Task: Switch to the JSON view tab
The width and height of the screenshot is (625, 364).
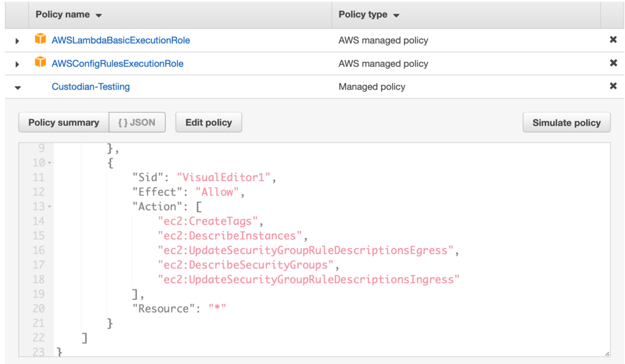Action: [137, 122]
